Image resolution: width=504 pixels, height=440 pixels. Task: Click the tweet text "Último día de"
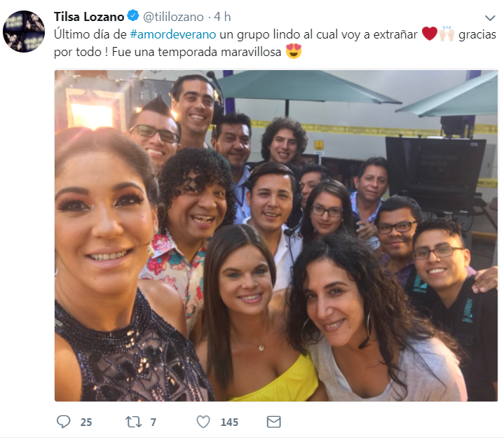tap(90, 34)
